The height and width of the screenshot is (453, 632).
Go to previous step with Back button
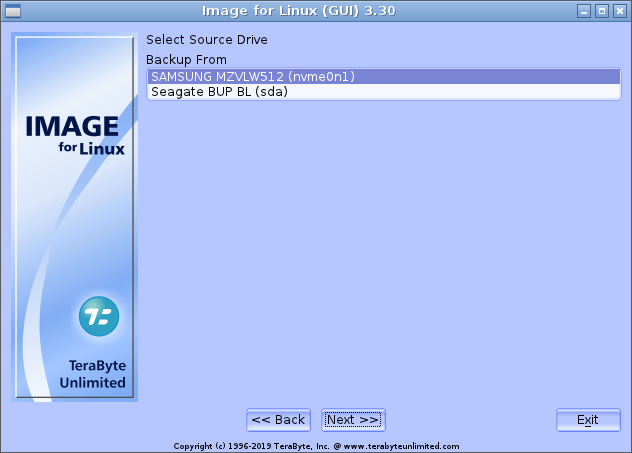[x=279, y=420]
